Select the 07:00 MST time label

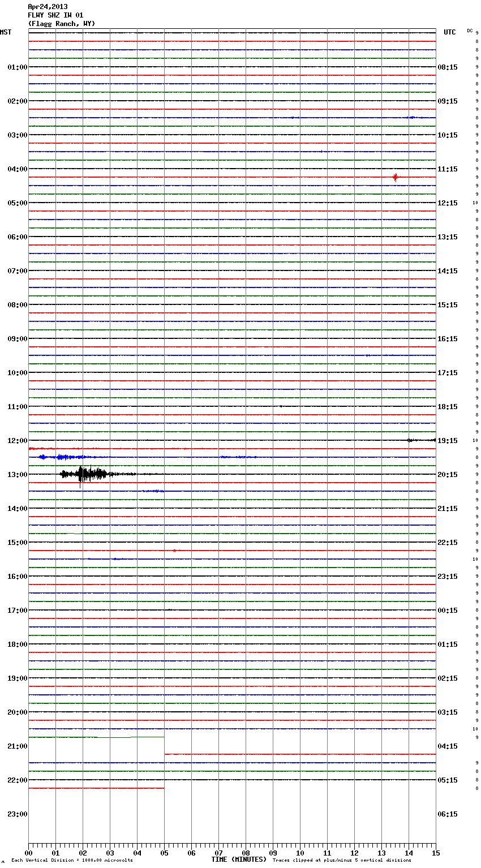(x=18, y=271)
